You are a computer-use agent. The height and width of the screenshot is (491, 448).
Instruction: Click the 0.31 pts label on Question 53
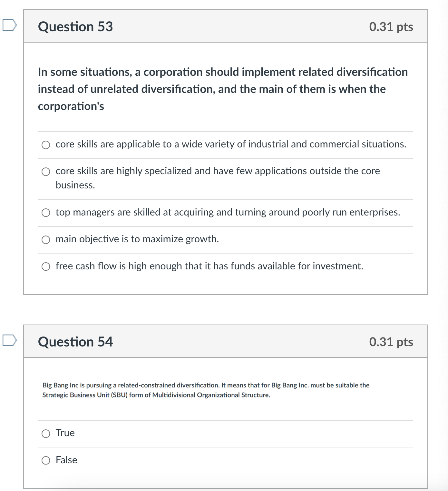coord(391,27)
